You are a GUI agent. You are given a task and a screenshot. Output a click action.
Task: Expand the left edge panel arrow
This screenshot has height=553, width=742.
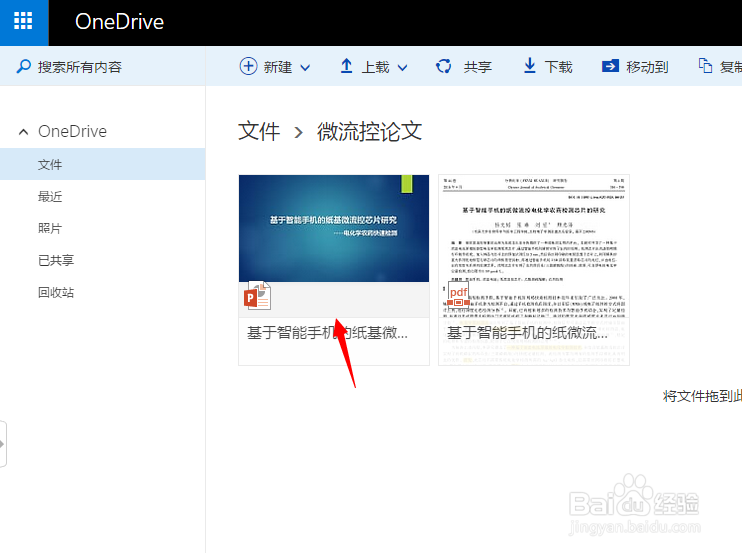tap(2, 444)
